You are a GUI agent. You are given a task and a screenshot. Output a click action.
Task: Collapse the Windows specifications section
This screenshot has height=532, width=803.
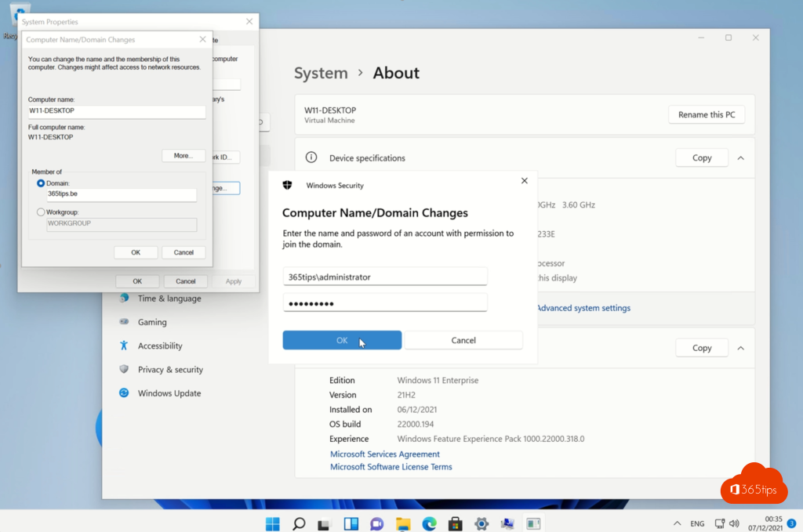pyautogui.click(x=740, y=348)
